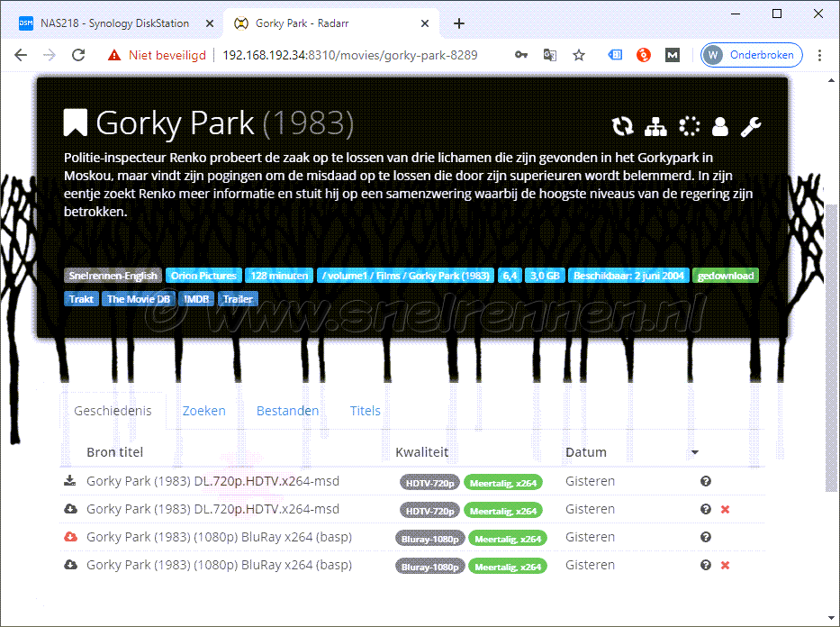The width and height of the screenshot is (840, 627).
Task: Click the 3,0 GB size badge
Action: pos(545,276)
